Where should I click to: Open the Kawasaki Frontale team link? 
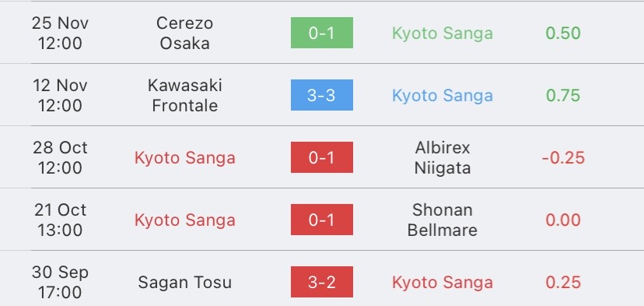(184, 95)
